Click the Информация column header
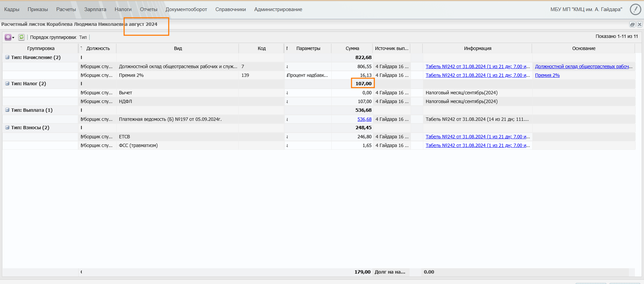The height and width of the screenshot is (284, 644). coord(477,48)
